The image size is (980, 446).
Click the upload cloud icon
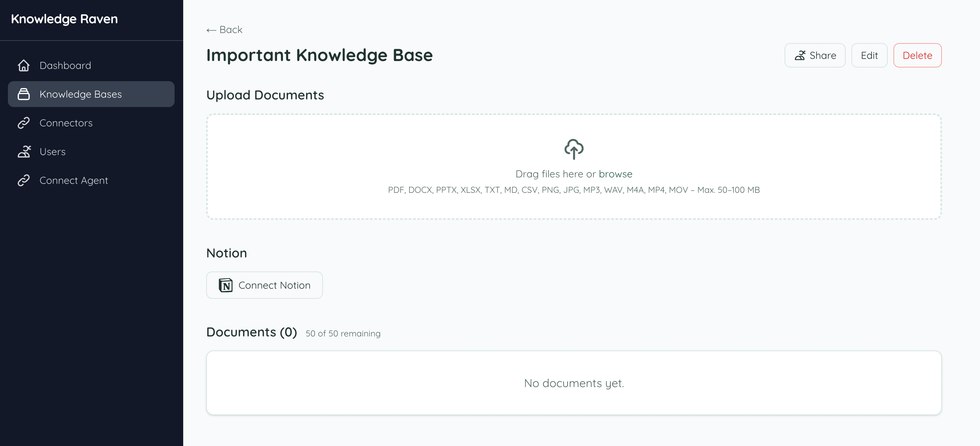573,149
